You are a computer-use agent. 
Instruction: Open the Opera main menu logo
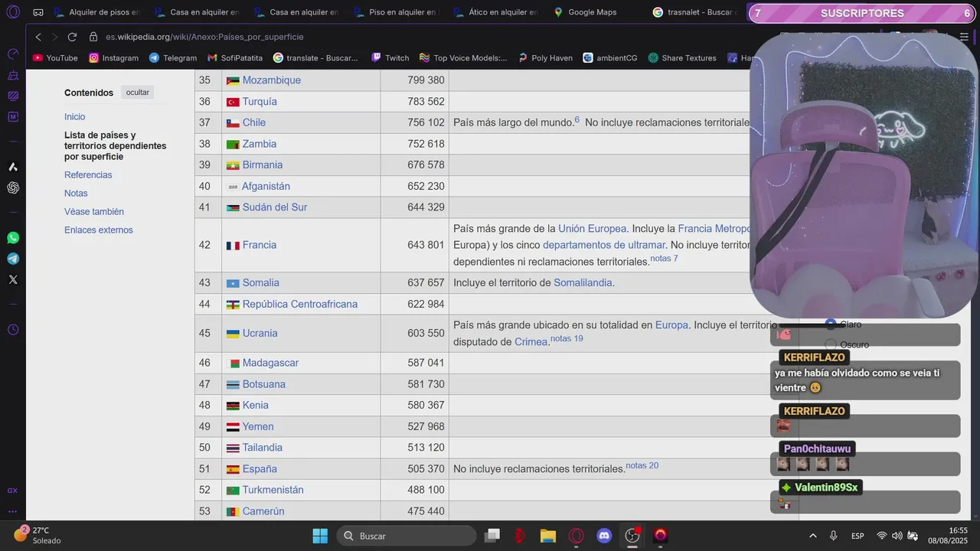point(13,12)
